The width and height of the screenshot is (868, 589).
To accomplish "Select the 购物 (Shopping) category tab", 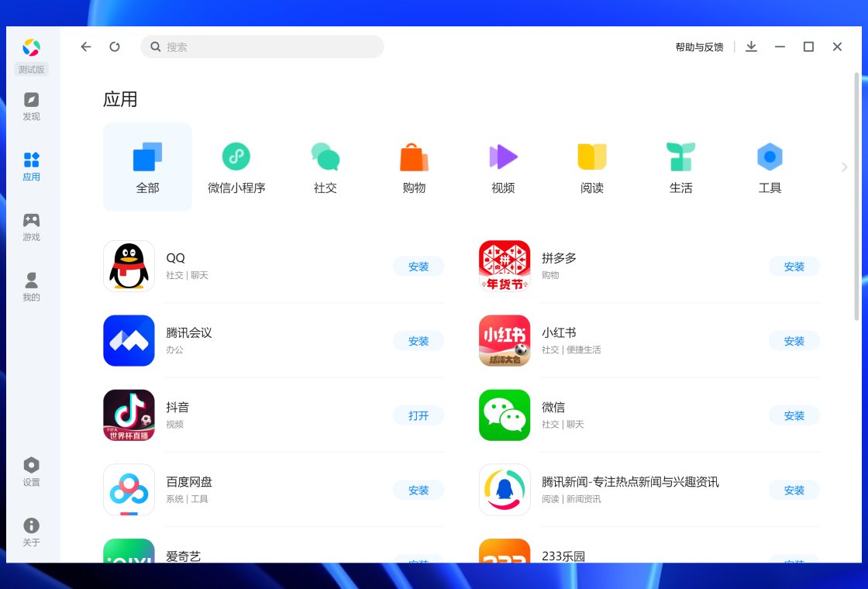I will point(414,167).
